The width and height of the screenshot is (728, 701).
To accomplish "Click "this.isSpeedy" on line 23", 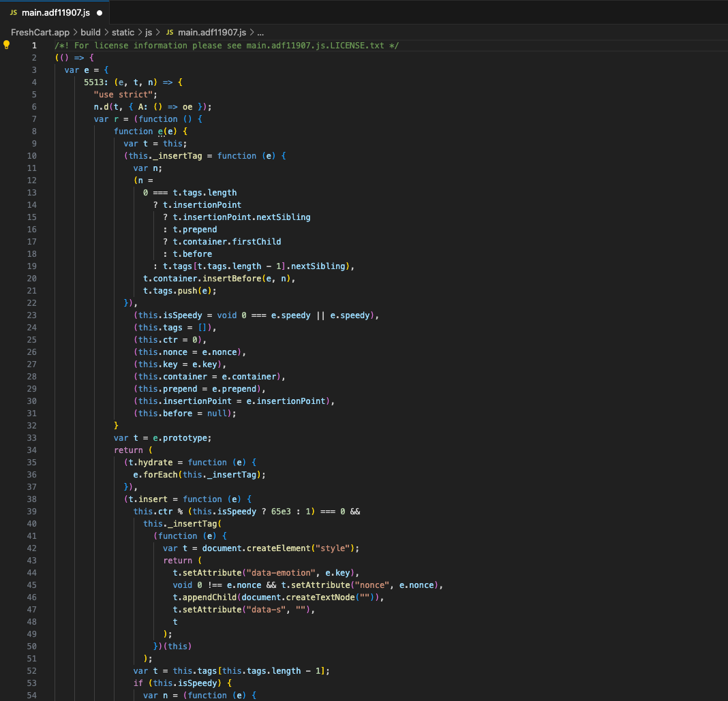I will 170,315.
